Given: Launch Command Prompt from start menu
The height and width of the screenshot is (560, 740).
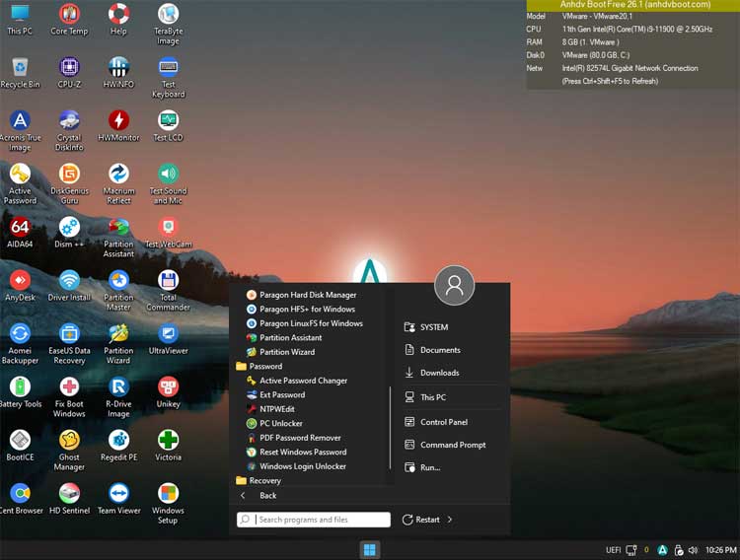Looking at the screenshot, I should point(445,445).
